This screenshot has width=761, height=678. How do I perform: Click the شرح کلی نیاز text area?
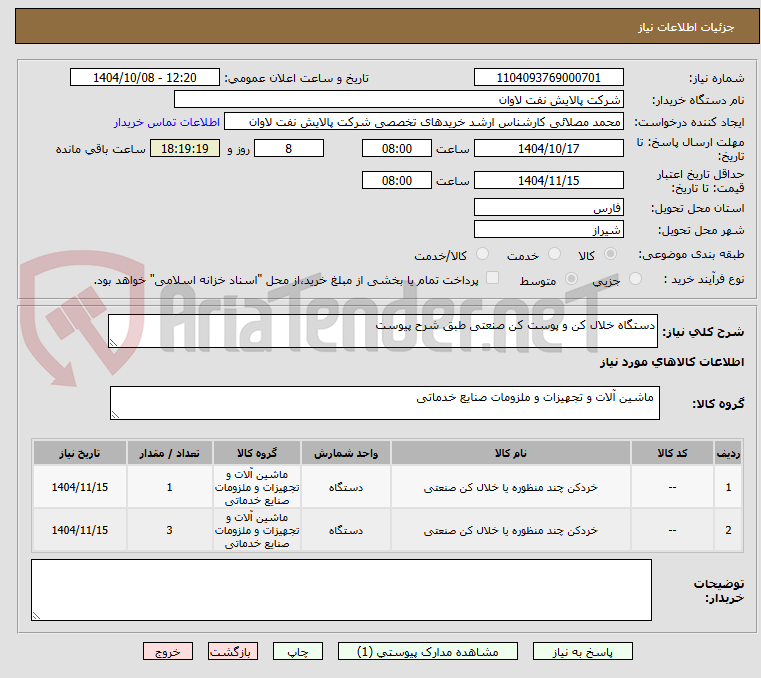(383, 331)
